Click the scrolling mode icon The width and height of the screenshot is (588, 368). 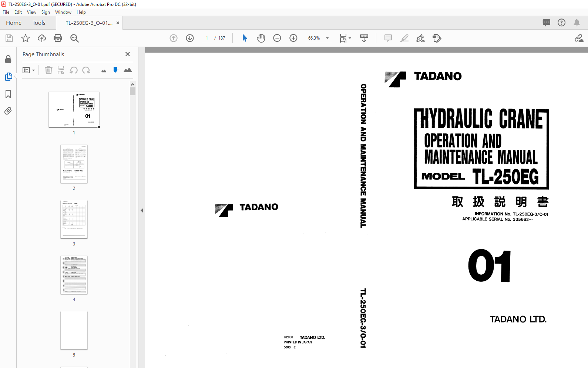(364, 38)
